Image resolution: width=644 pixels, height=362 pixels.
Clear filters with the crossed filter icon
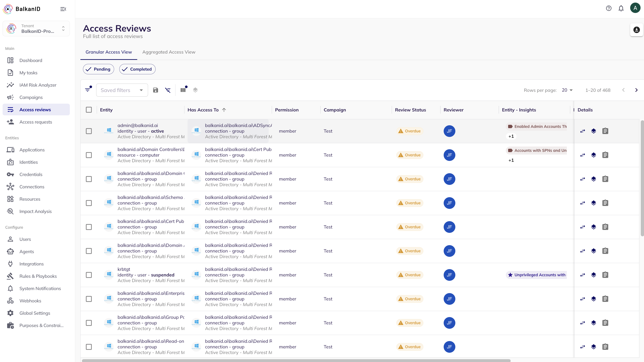tap(168, 90)
